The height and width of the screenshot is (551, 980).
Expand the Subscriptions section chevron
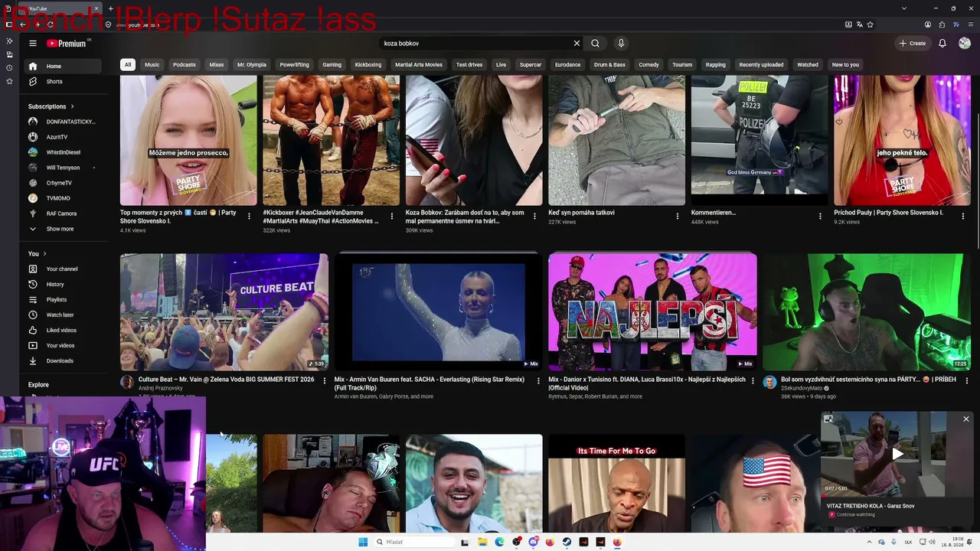(x=72, y=106)
